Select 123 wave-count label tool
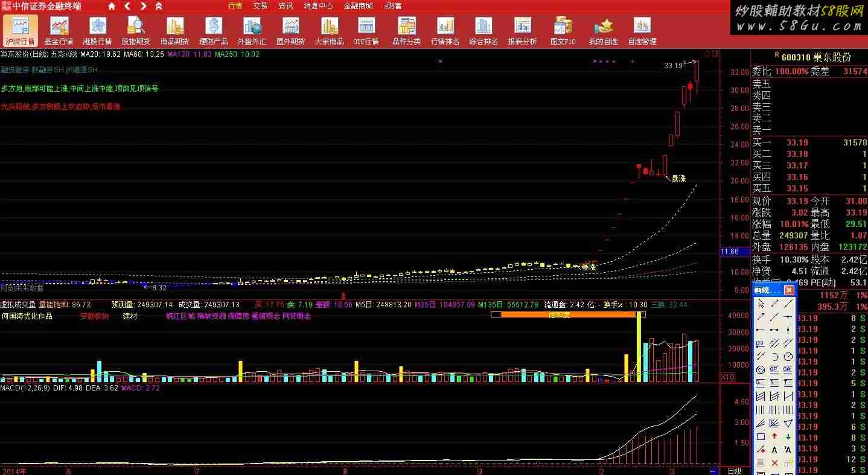 (x=761, y=343)
